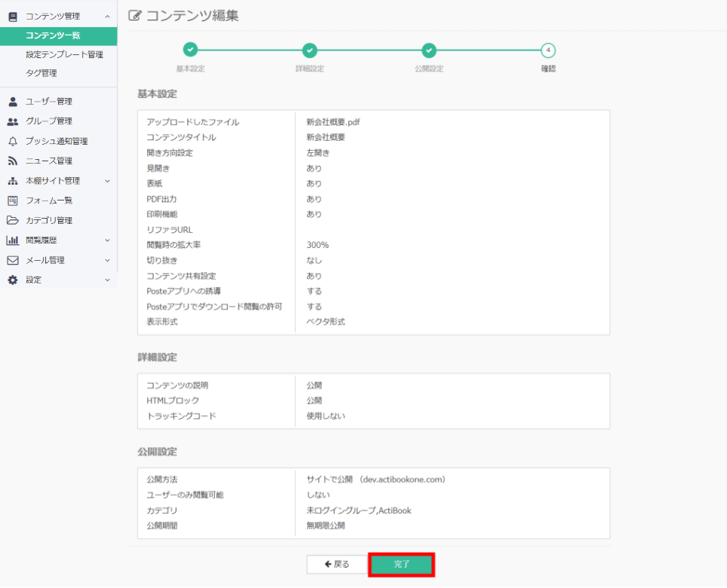Image resolution: width=727 pixels, height=588 pixels.
Task: Click the 戻る back button
Action: click(x=336, y=564)
